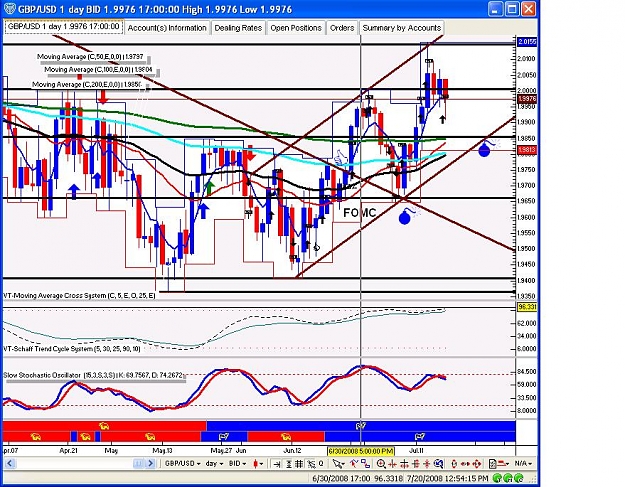Click the yellow 6/30/2008 5:00:00 PM date marker
This screenshot has width=625, height=487.
coord(361,451)
